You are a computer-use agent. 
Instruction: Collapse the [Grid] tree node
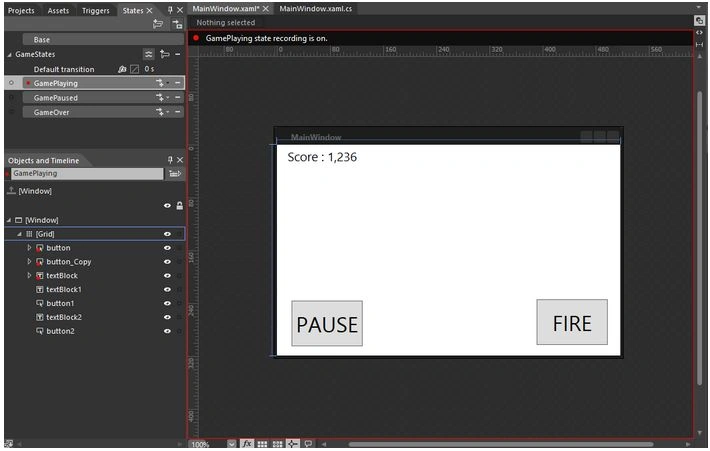(19, 234)
